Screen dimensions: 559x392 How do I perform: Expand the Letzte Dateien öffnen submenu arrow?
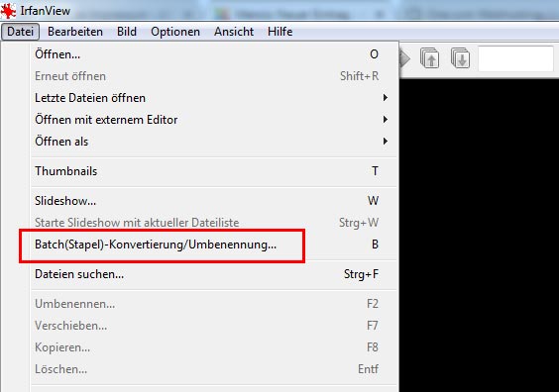point(385,98)
